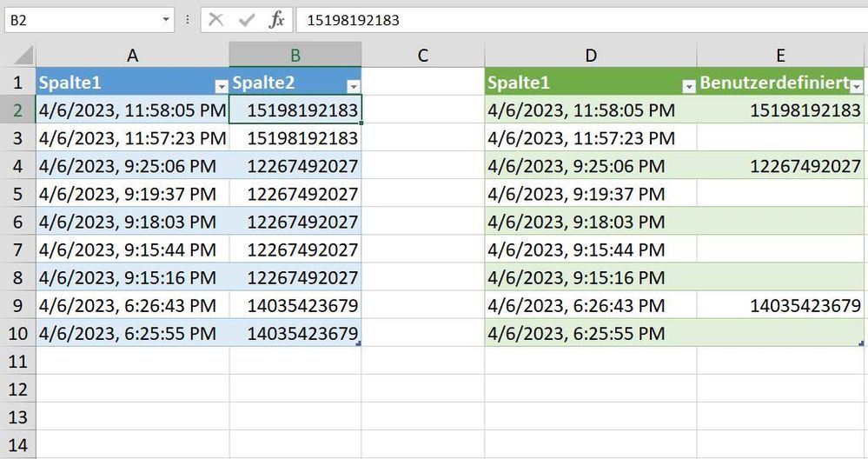Select column D header

(591, 56)
